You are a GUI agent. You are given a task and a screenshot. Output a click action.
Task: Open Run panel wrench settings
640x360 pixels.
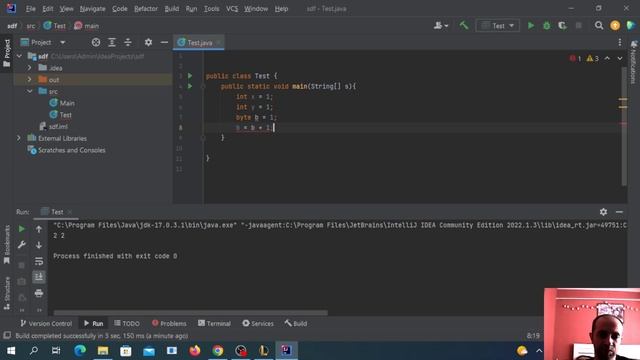tap(22, 245)
